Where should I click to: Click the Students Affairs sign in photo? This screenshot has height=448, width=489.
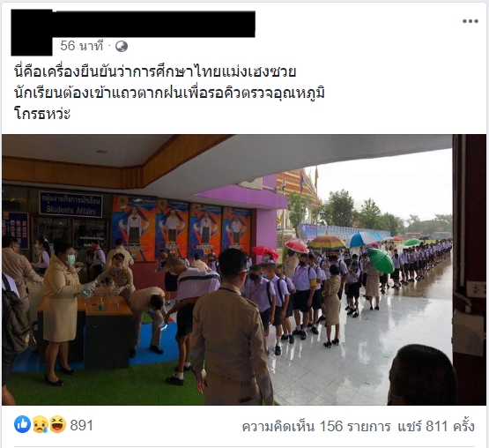pyautogui.click(x=70, y=205)
